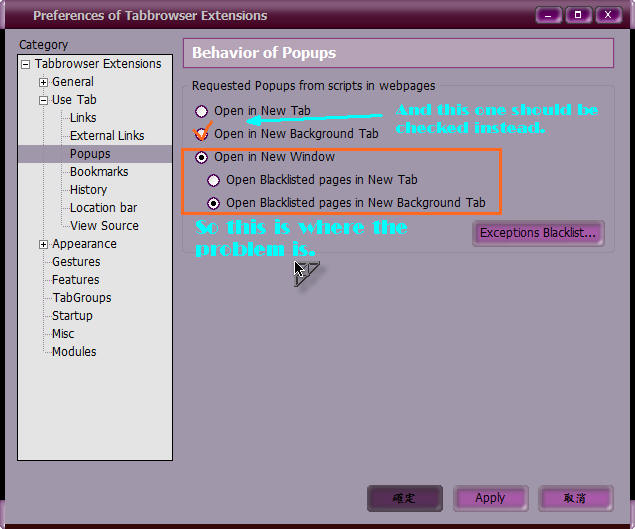Select the Features category

coord(76,280)
